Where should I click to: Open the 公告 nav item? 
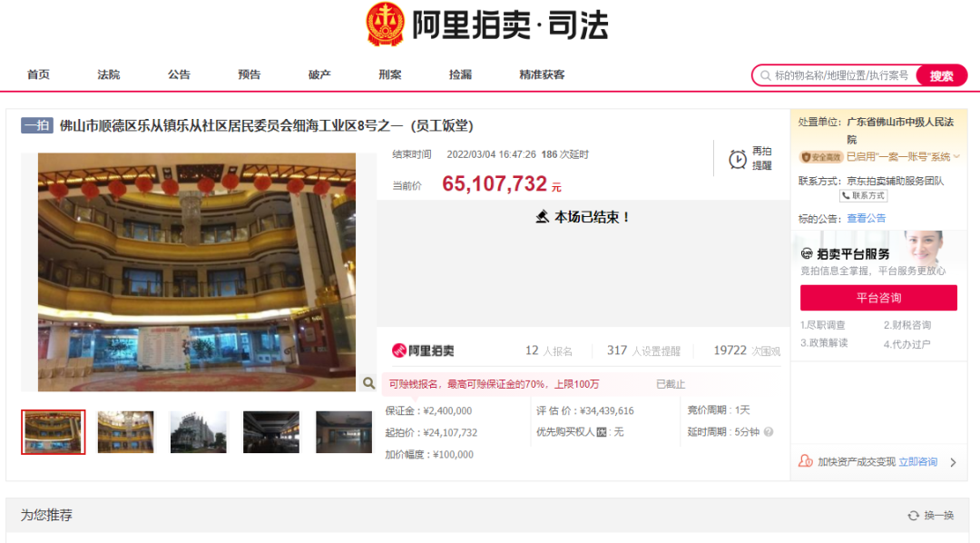(179, 74)
